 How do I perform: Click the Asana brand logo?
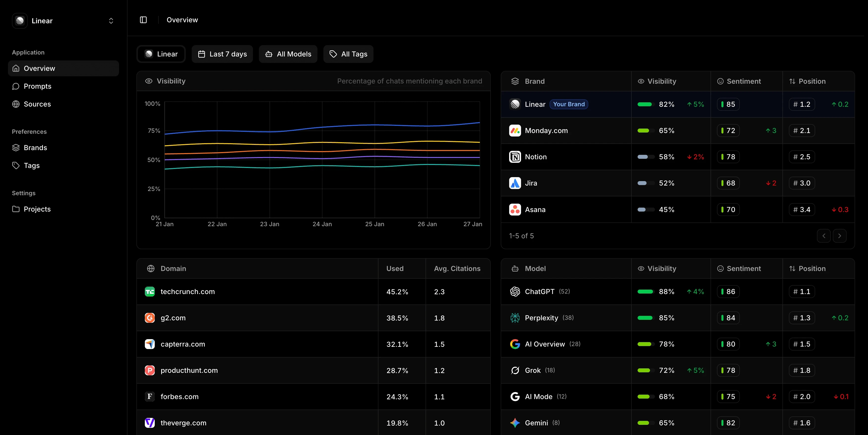click(x=515, y=209)
